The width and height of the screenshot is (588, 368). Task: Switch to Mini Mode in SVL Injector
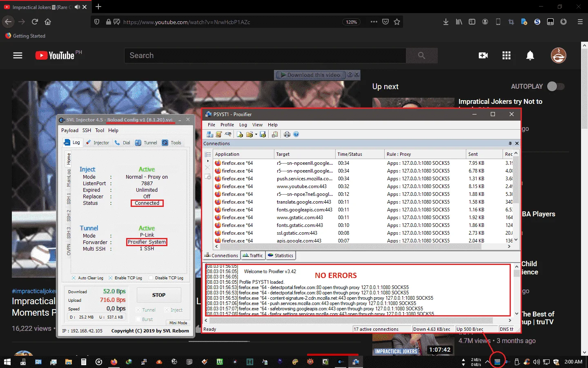click(x=178, y=323)
